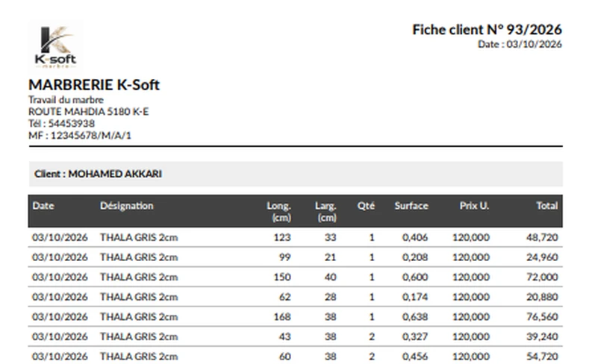Click the length cell 60
This screenshot has height=364, width=592.
tap(285, 357)
